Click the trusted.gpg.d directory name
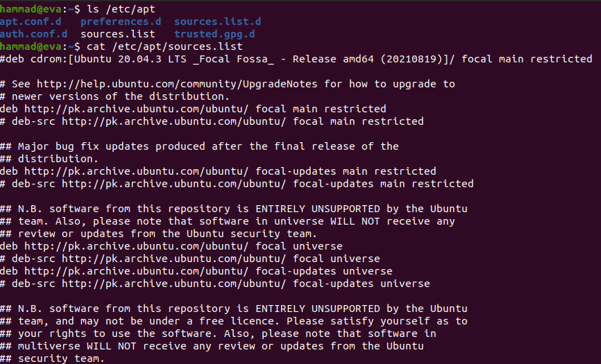 [x=214, y=34]
